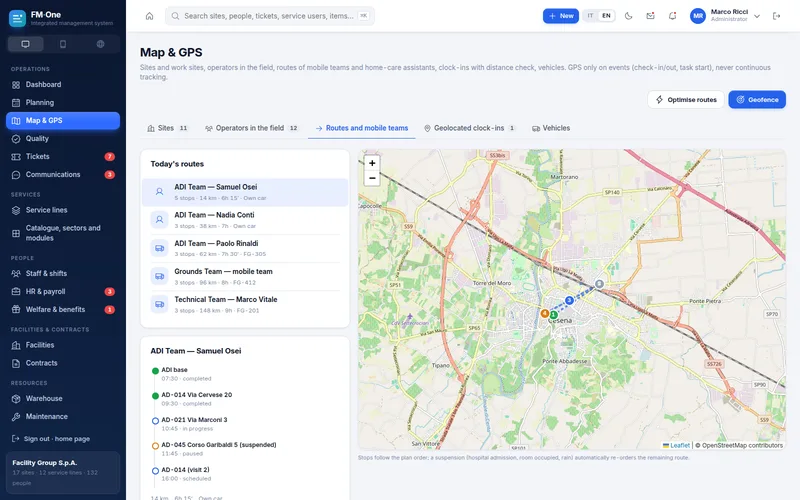Click the AD-014 Via Cervese 20 stop
800x500 pixels.
[245, 399]
